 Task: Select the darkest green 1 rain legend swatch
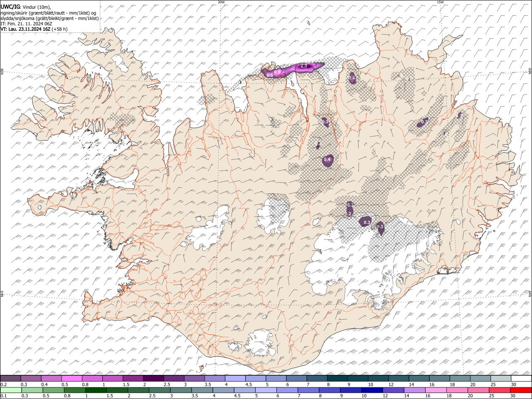pyautogui.click(x=96, y=390)
